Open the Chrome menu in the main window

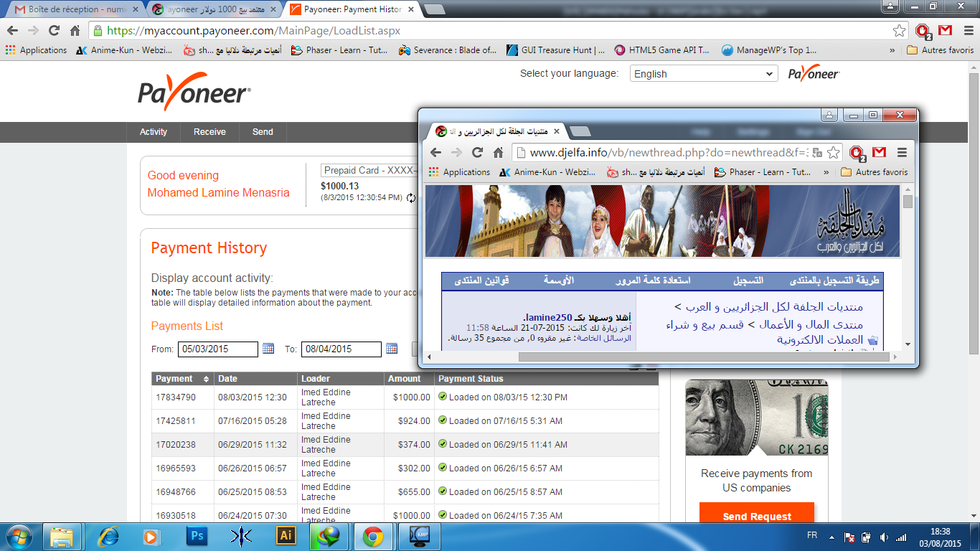click(x=967, y=31)
